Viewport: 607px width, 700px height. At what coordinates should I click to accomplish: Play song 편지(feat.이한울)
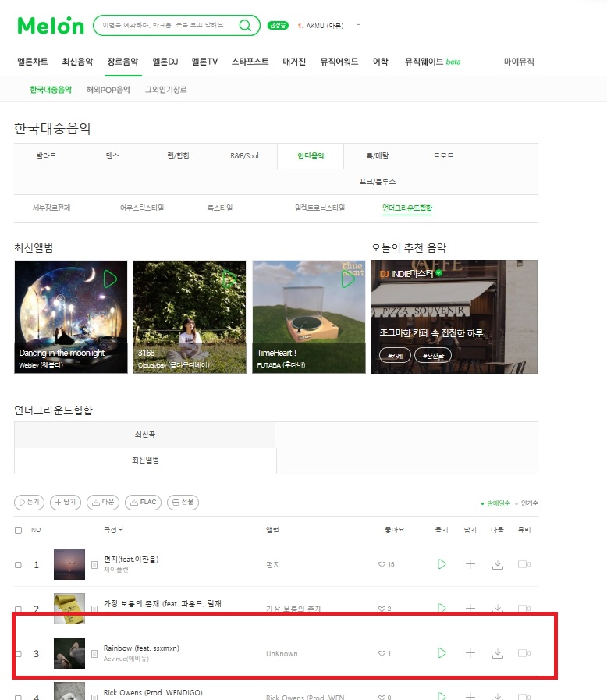pos(442,564)
